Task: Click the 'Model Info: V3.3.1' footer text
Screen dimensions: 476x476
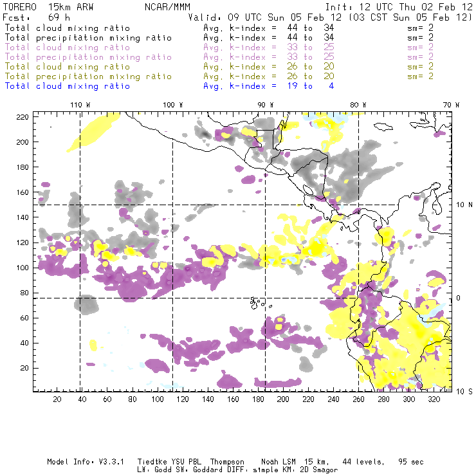Action: tap(86, 462)
